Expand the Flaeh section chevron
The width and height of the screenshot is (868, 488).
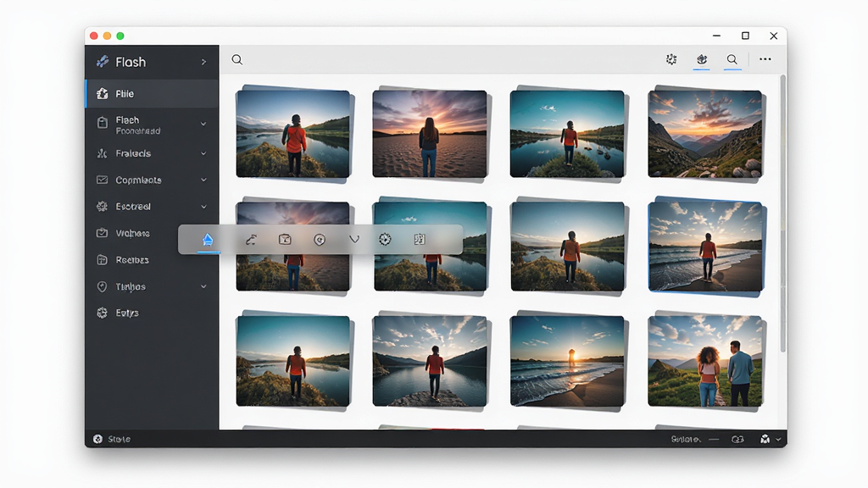click(x=203, y=124)
